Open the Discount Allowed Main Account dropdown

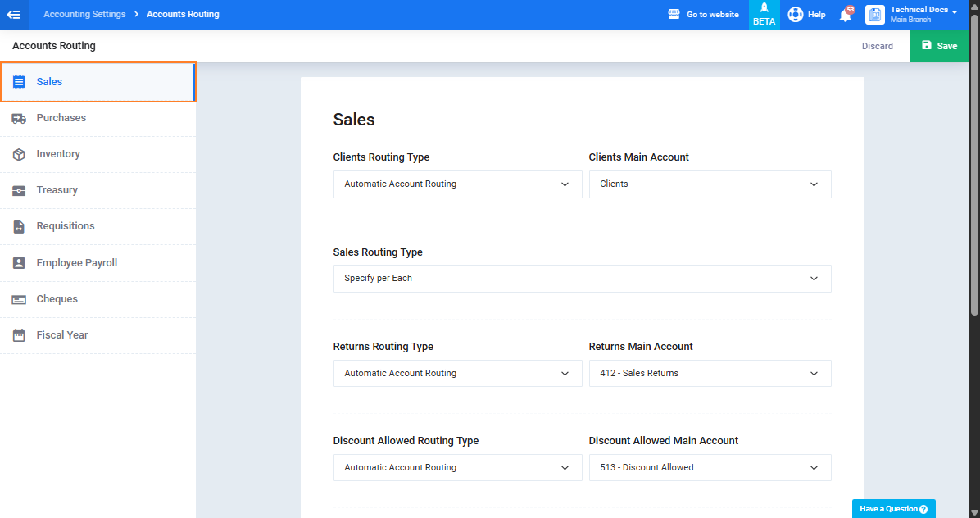[710, 467]
